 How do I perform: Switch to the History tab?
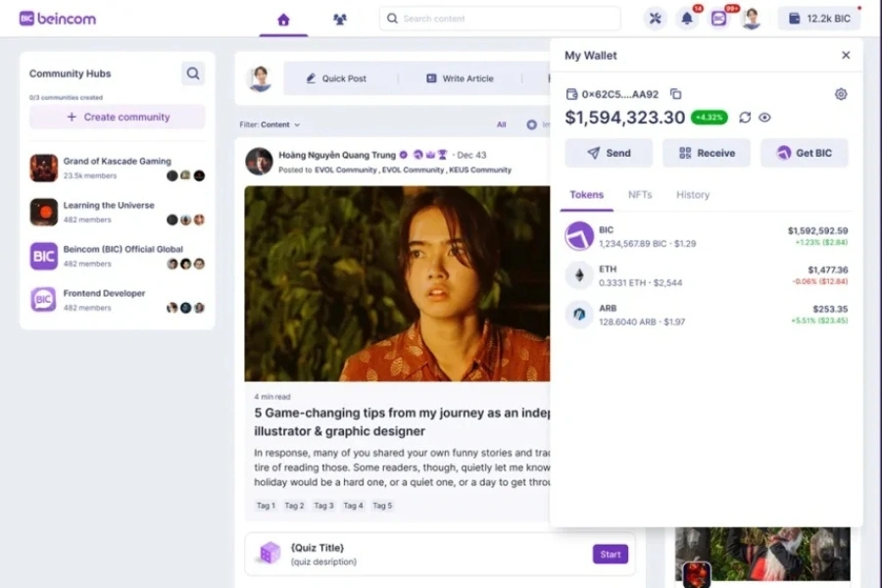click(x=693, y=195)
